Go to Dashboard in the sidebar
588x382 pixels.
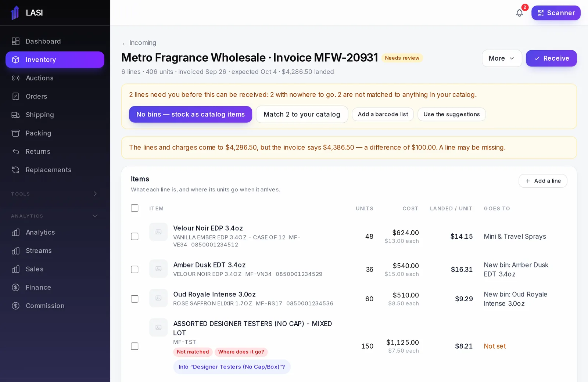tap(55, 41)
